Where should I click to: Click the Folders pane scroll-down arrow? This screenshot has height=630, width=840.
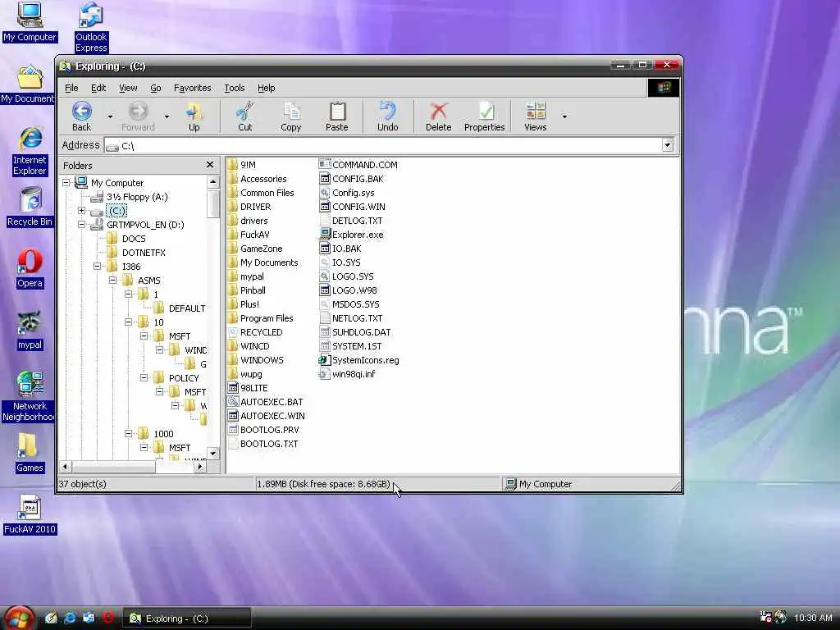tap(213, 454)
